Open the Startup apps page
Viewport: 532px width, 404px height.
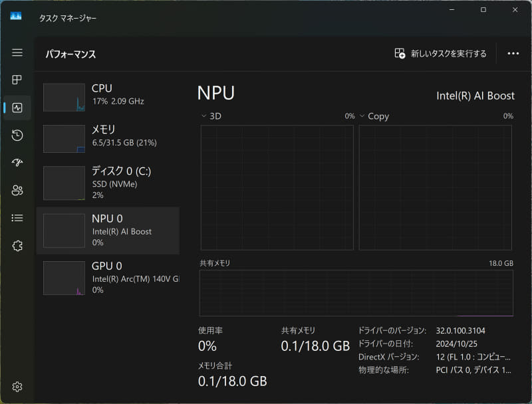click(17, 162)
